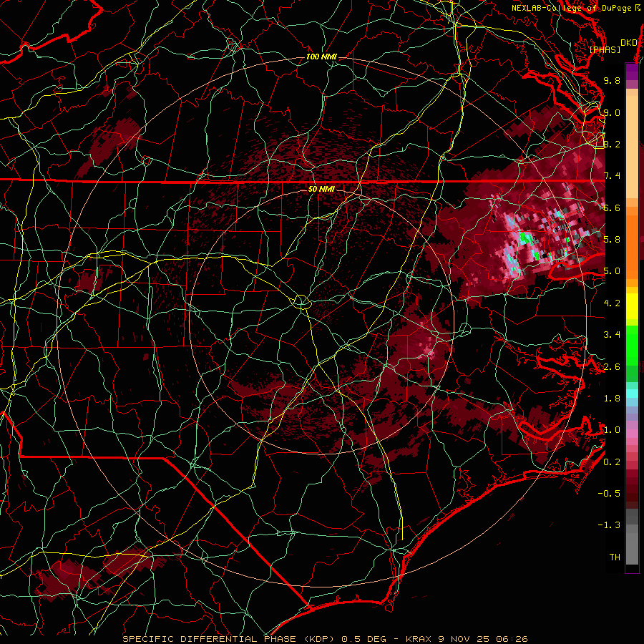Click the 5.8 scale value
The height and width of the screenshot is (644, 644).
(612, 240)
